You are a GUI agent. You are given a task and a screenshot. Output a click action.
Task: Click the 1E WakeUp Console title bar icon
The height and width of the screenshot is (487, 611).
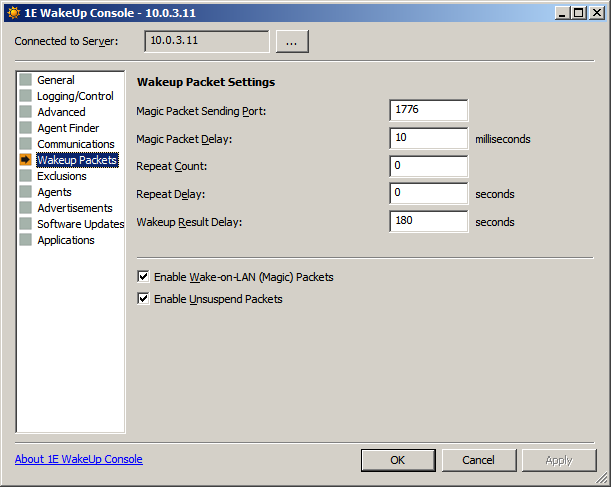click(x=13, y=13)
